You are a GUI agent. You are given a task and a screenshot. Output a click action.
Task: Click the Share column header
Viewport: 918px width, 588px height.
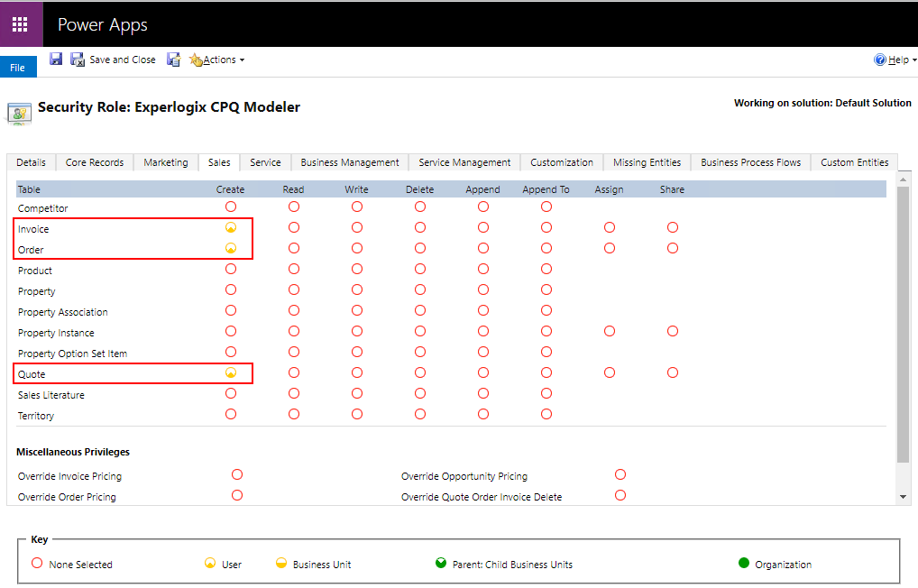(672, 189)
